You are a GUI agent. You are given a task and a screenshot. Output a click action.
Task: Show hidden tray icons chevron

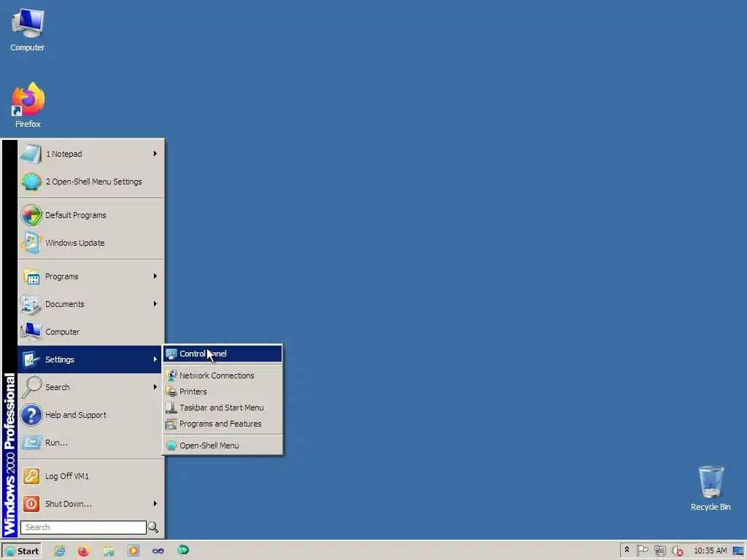[627, 550]
